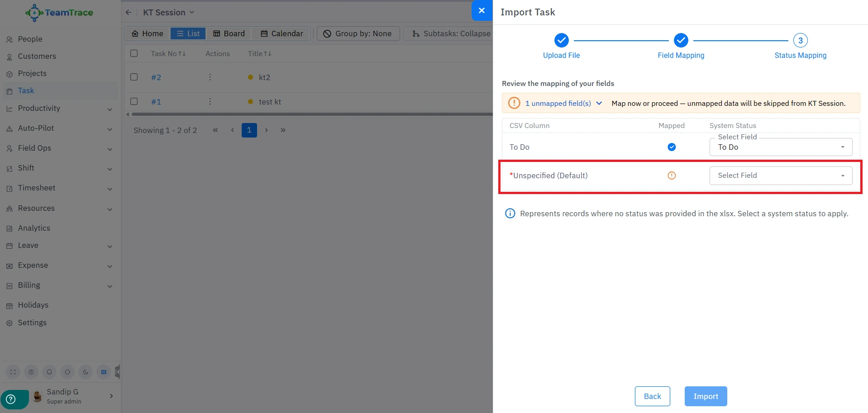Screen dimensions: 868x413
Task: Open the apps grid icon
Action: pos(104,372)
